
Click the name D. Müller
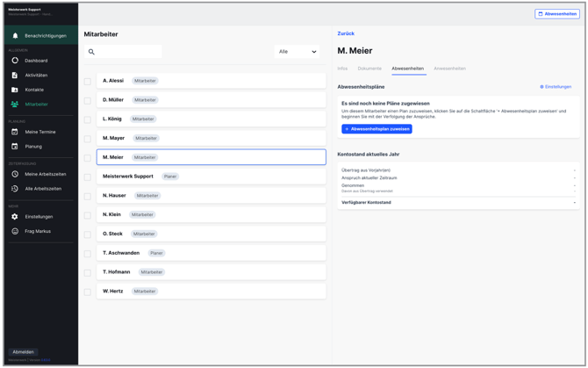pyautogui.click(x=113, y=99)
